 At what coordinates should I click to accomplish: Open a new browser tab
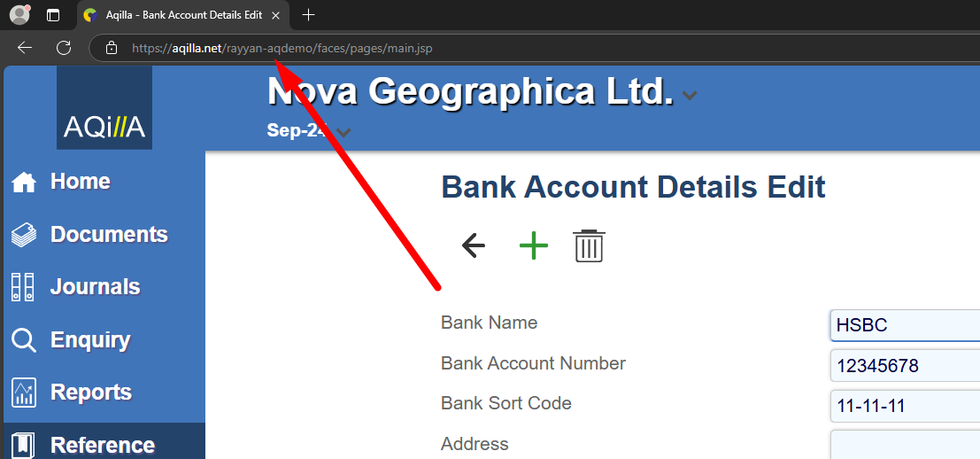(308, 15)
